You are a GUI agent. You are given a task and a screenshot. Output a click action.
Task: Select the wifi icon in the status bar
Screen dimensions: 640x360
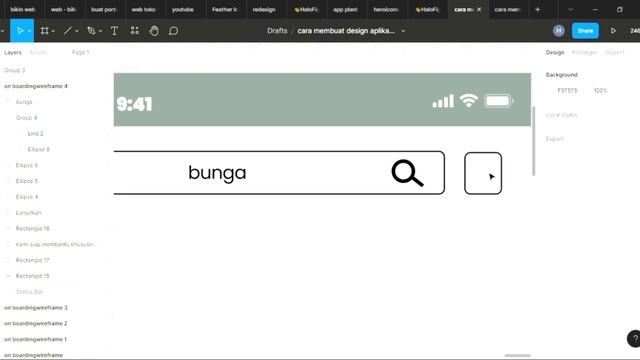click(469, 101)
